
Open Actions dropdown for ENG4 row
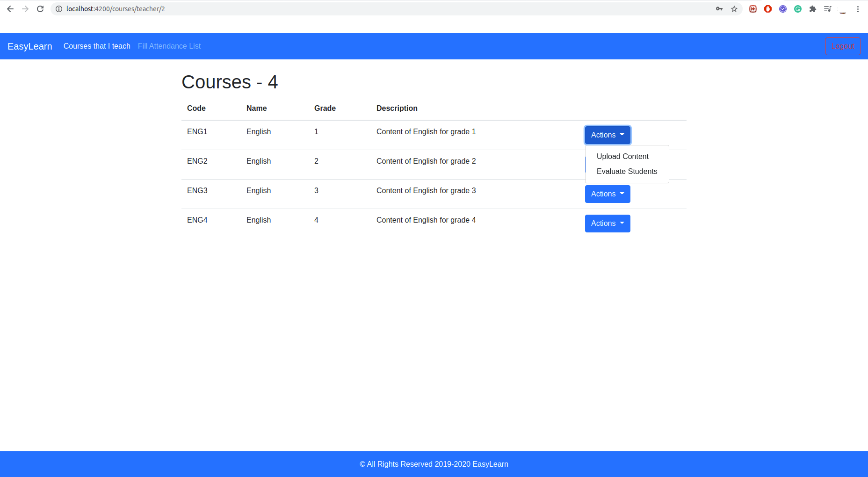[608, 224]
